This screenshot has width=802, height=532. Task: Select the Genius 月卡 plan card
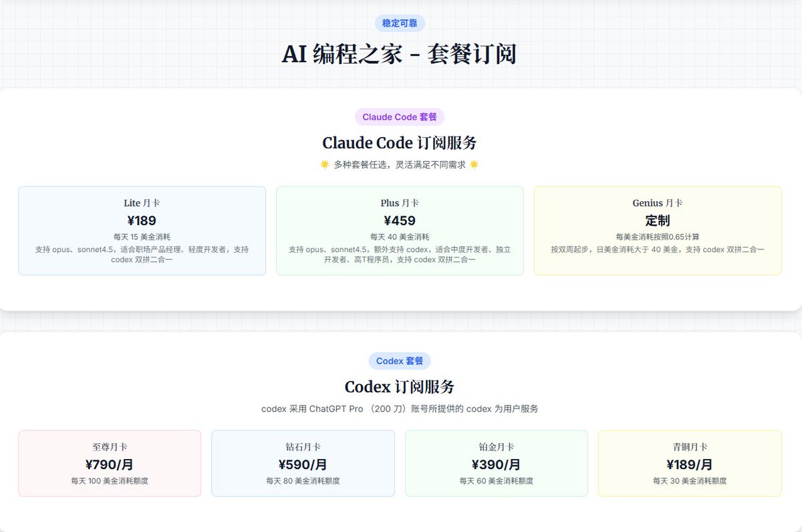tap(658, 231)
